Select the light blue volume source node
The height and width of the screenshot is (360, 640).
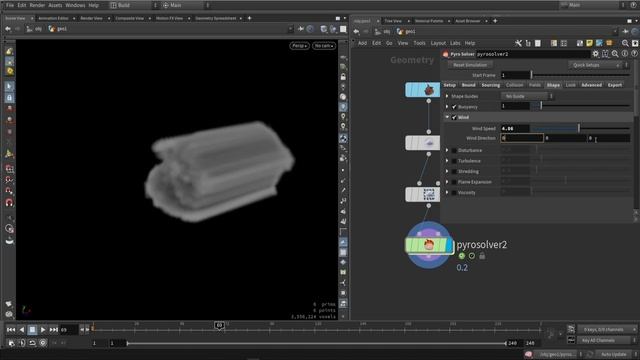coord(422,90)
